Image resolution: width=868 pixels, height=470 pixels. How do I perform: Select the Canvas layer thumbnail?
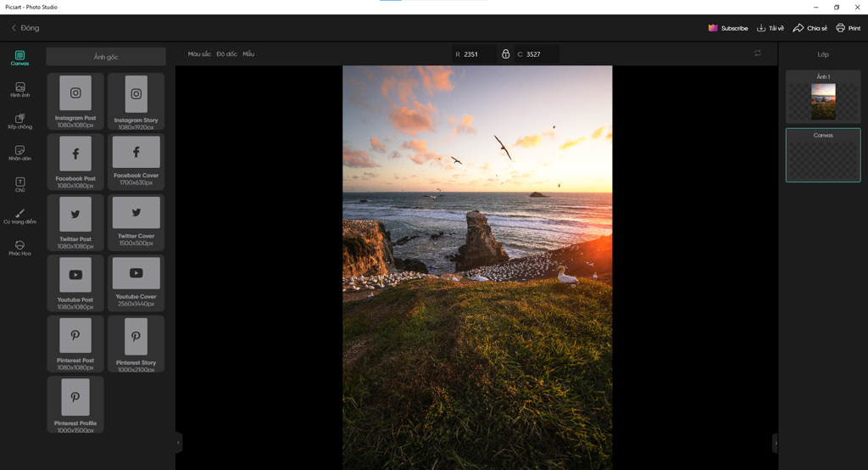tap(823, 155)
